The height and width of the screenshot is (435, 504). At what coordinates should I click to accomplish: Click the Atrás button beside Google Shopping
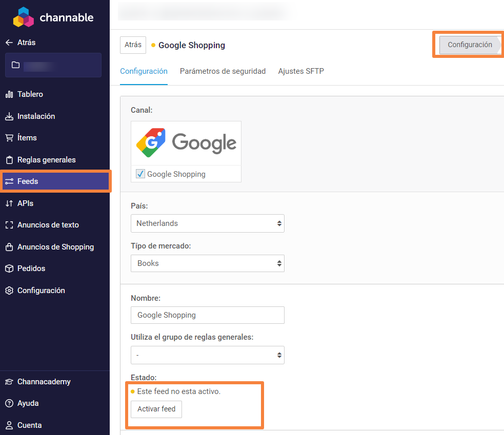pyautogui.click(x=133, y=45)
